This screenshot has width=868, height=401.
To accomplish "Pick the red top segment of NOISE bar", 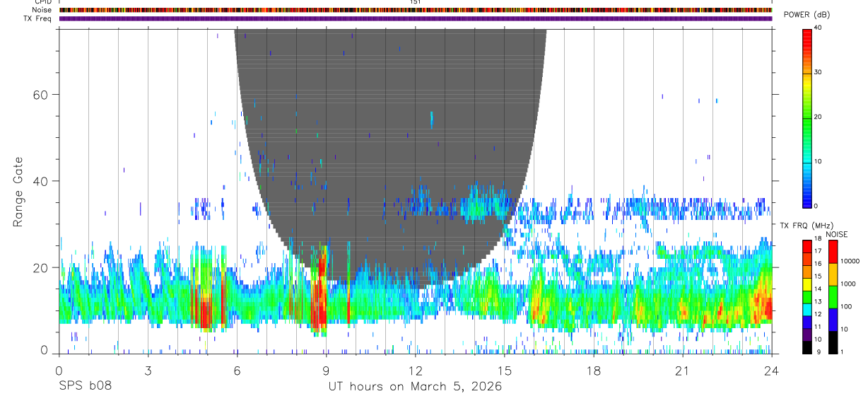I will 833,252.
